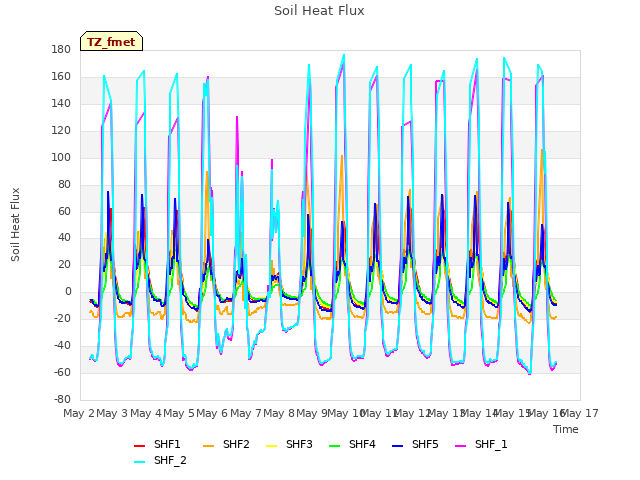Click the -60 y-axis tick label

(x=62, y=372)
